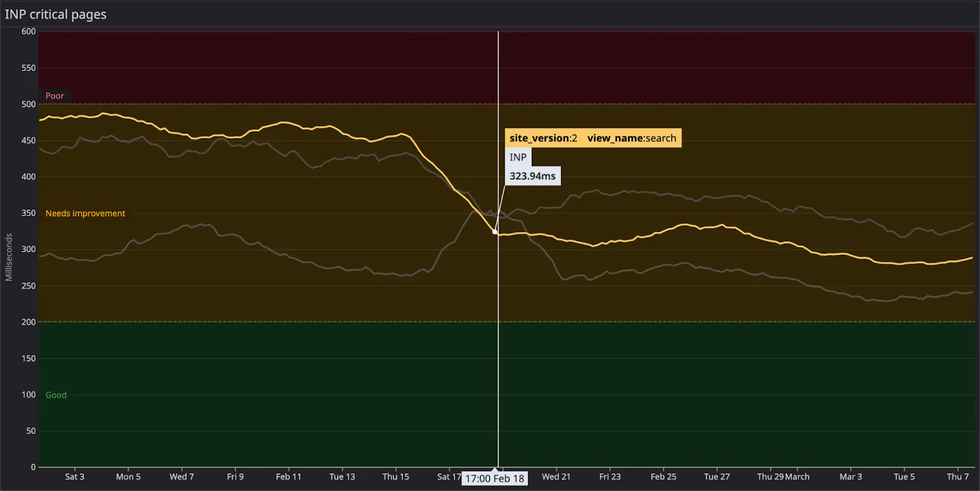Select the "Sat 3" x-axis date label
Screen dimensions: 980x491
(75, 476)
